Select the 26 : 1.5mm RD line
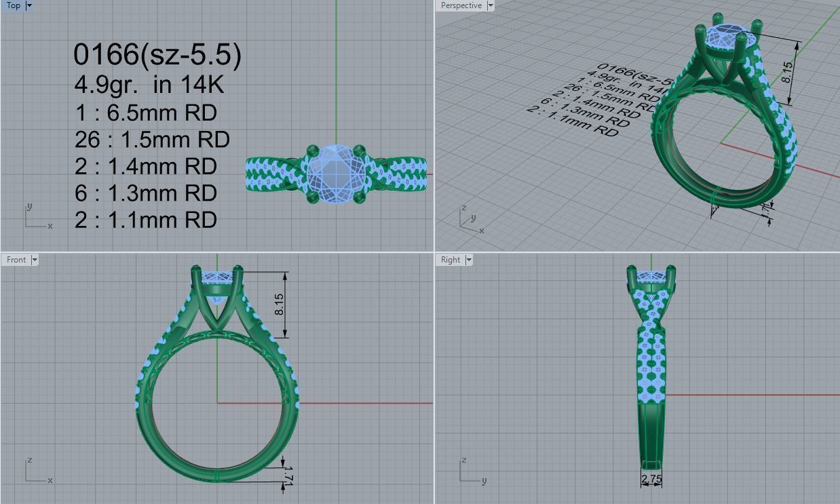The width and height of the screenshot is (840, 504). point(152,140)
